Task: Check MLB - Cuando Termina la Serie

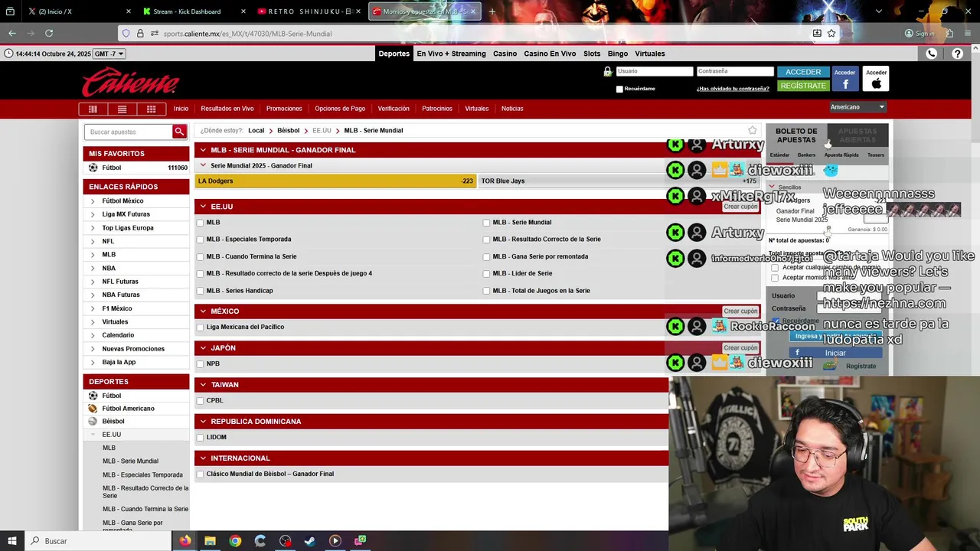Action: [200, 256]
